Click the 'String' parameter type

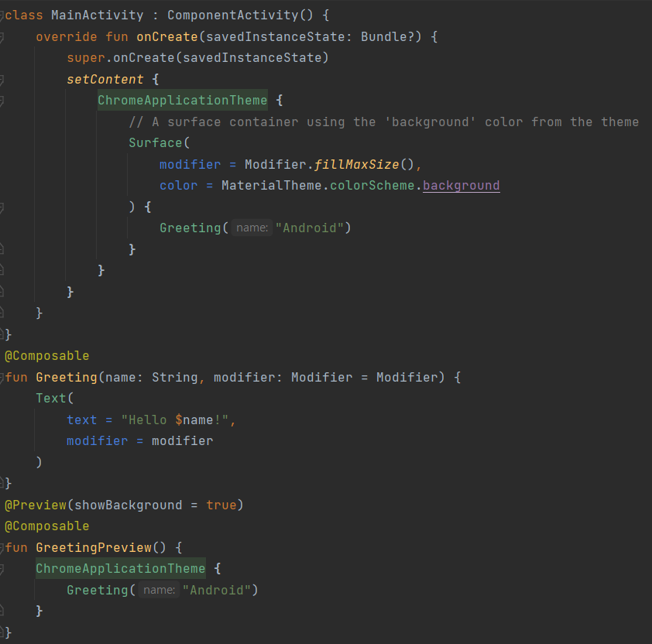pyautogui.click(x=175, y=377)
